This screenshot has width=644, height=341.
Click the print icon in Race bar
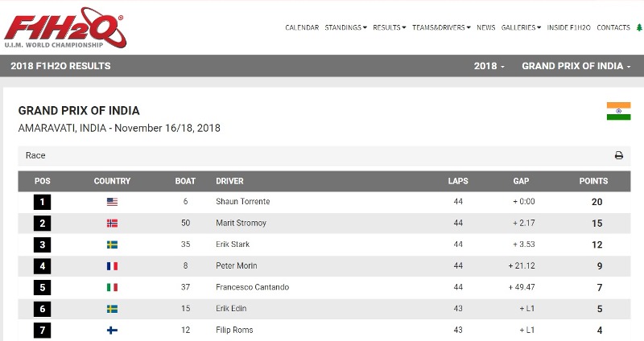click(618, 155)
